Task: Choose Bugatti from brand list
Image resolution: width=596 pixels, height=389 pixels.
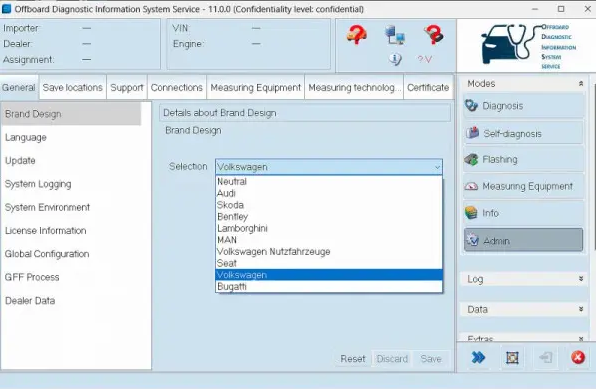Action: click(329, 286)
